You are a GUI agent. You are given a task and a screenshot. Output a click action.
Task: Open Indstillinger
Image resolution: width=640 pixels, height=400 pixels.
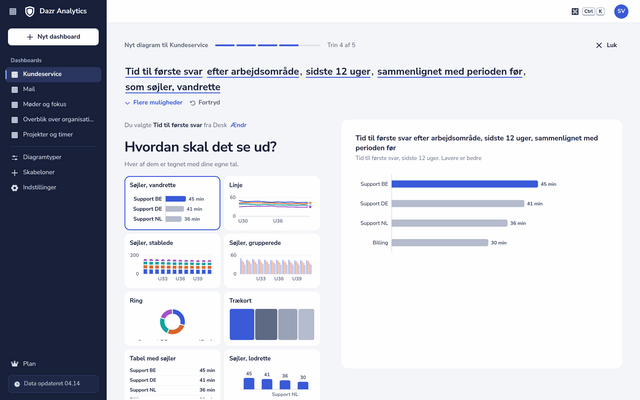coord(53,187)
